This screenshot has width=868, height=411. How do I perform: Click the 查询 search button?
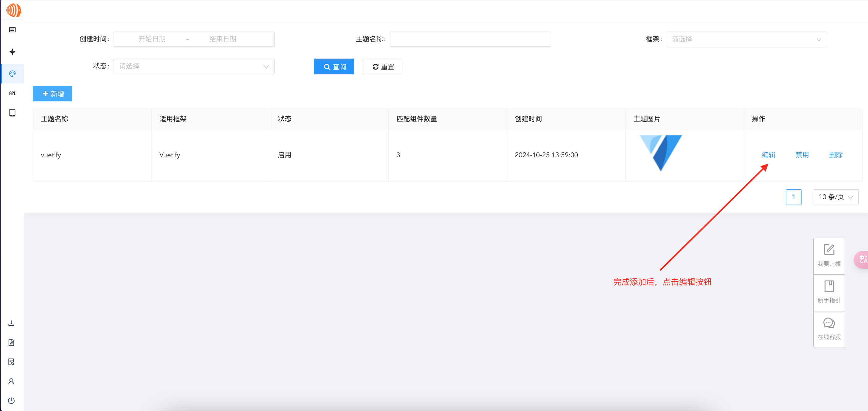point(333,67)
